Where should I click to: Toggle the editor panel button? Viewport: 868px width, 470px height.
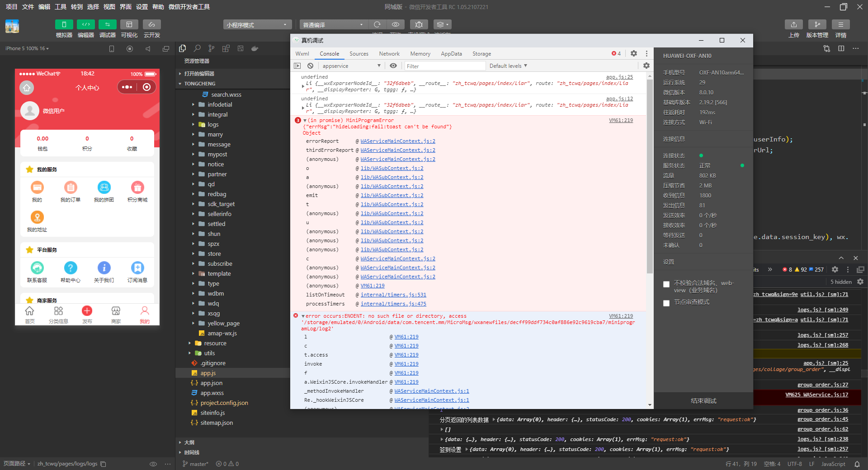(x=85, y=24)
